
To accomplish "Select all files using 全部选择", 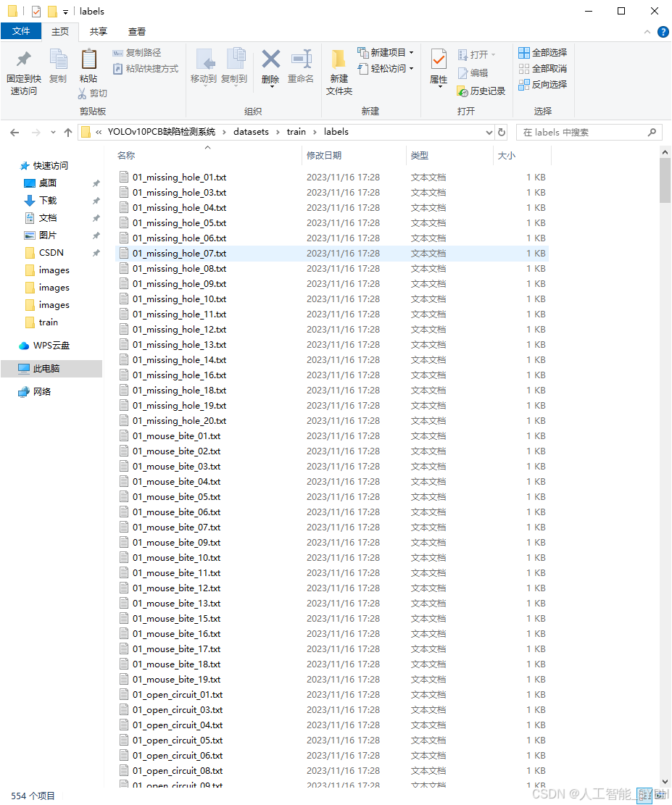I will [542, 52].
